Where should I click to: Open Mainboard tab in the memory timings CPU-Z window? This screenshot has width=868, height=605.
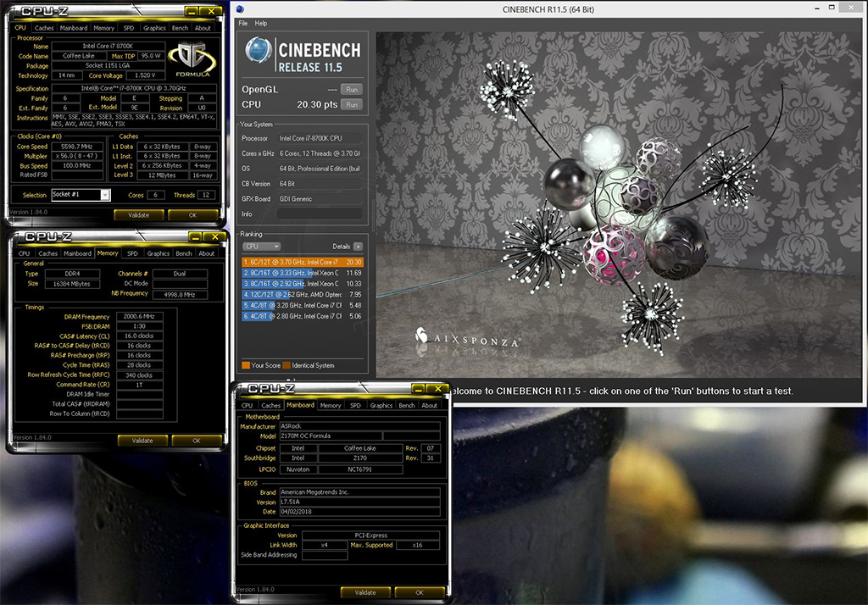(77, 253)
